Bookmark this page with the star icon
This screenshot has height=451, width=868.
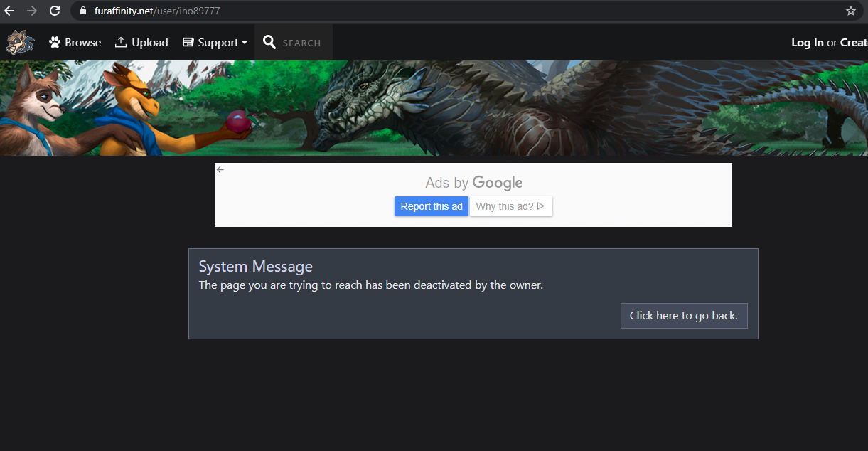(x=851, y=11)
